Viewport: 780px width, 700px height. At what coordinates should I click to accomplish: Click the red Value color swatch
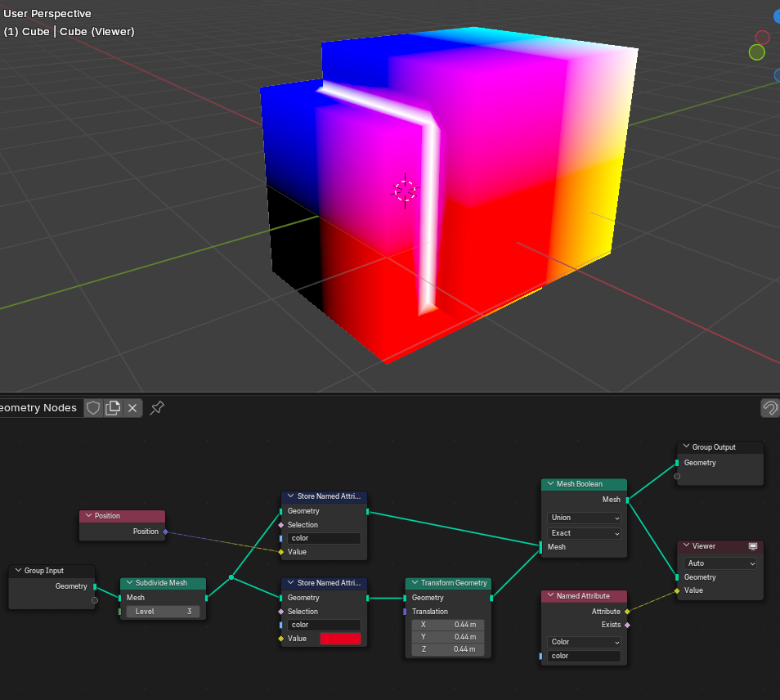click(340, 639)
